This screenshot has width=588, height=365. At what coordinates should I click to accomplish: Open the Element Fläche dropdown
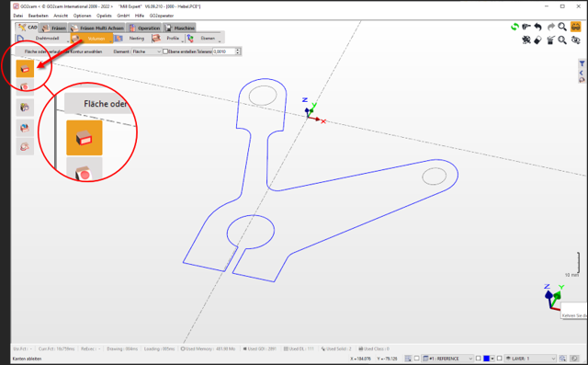tap(146, 51)
